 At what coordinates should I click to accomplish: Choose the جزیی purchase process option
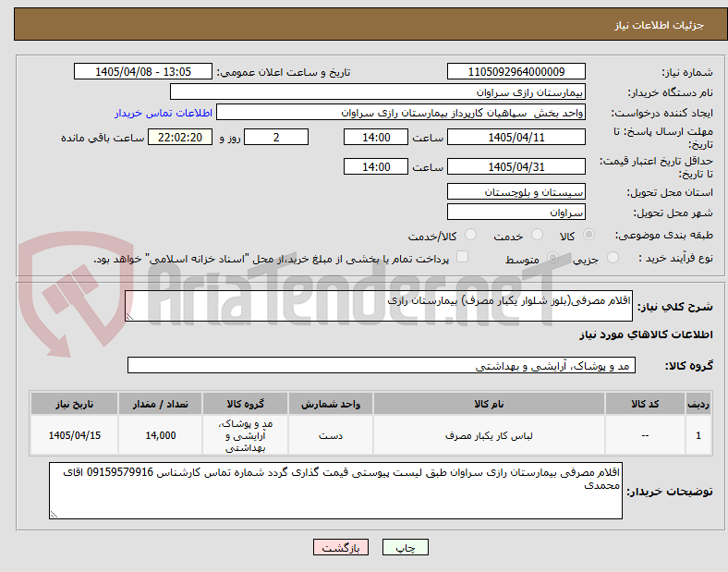[613, 258]
